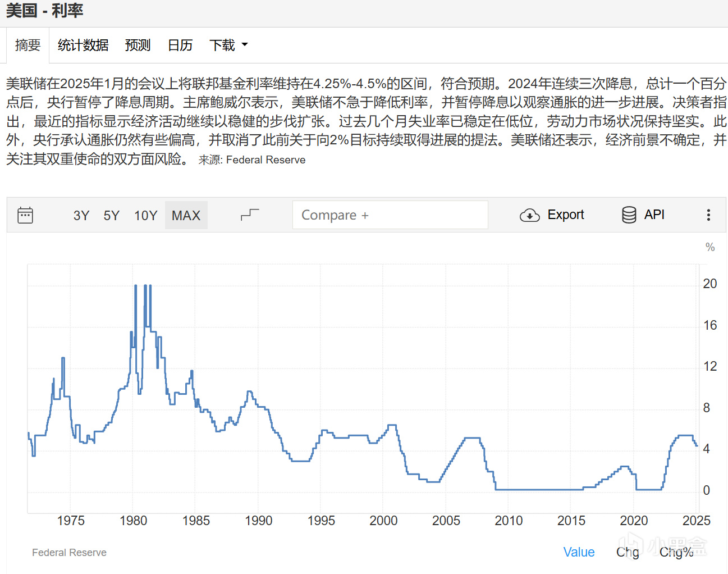Click the 2025 x-axis label

696,521
